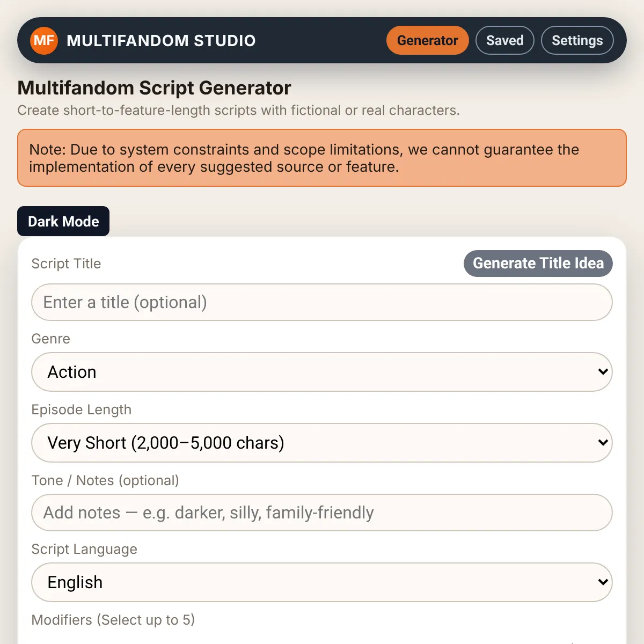Go to the Settings tab
The image size is (644, 644).
pyautogui.click(x=577, y=40)
